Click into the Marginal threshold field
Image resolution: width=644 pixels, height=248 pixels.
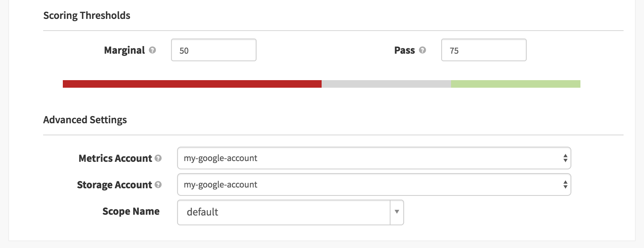pos(214,50)
